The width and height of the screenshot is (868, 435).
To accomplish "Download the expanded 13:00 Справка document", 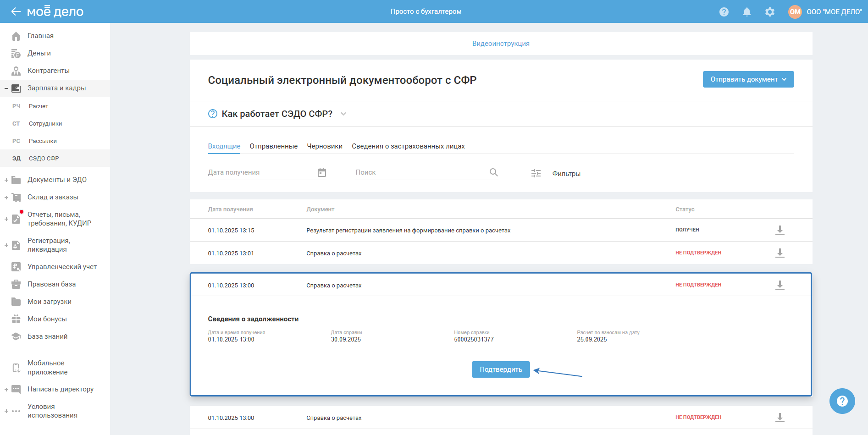I will click(x=780, y=285).
